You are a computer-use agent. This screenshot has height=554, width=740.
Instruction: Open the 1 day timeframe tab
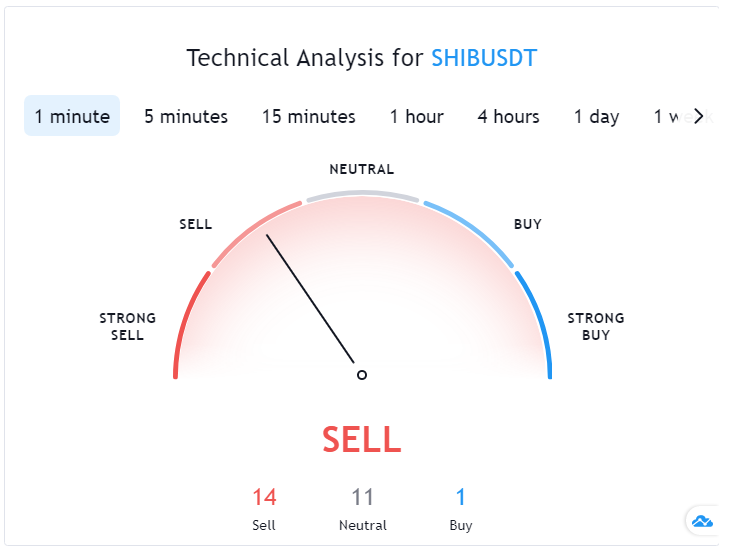click(x=597, y=116)
